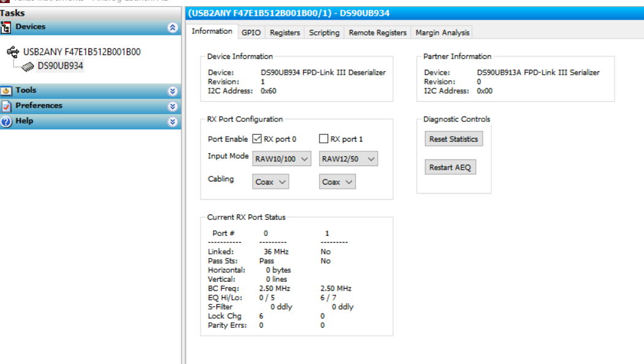The image size is (644, 364).
Task: Open the Registers tab
Action: click(285, 32)
